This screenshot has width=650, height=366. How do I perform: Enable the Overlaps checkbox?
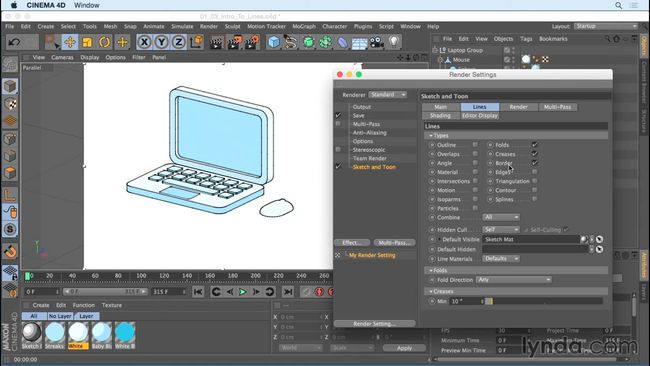tap(475, 154)
